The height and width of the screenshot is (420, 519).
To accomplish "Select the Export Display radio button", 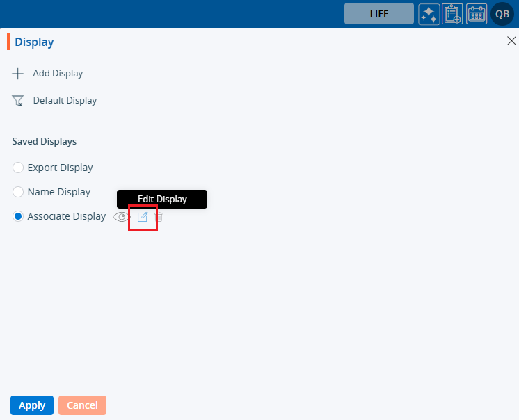I will (18, 168).
